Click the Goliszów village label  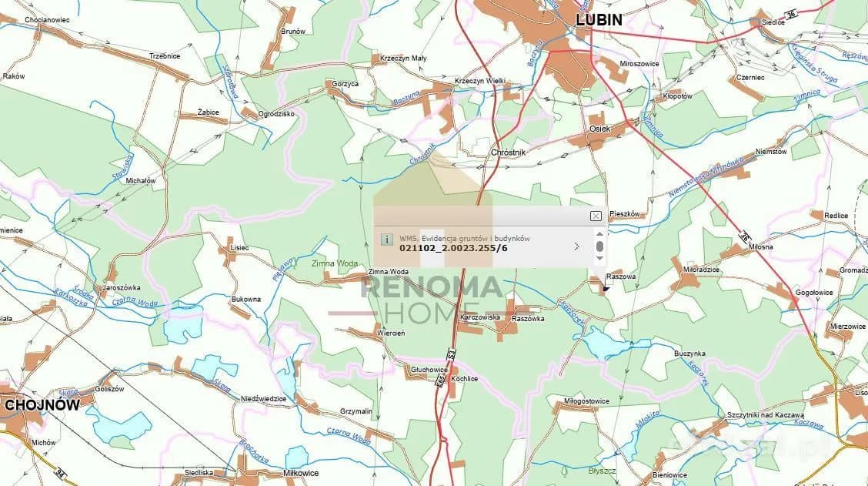[x=109, y=389]
